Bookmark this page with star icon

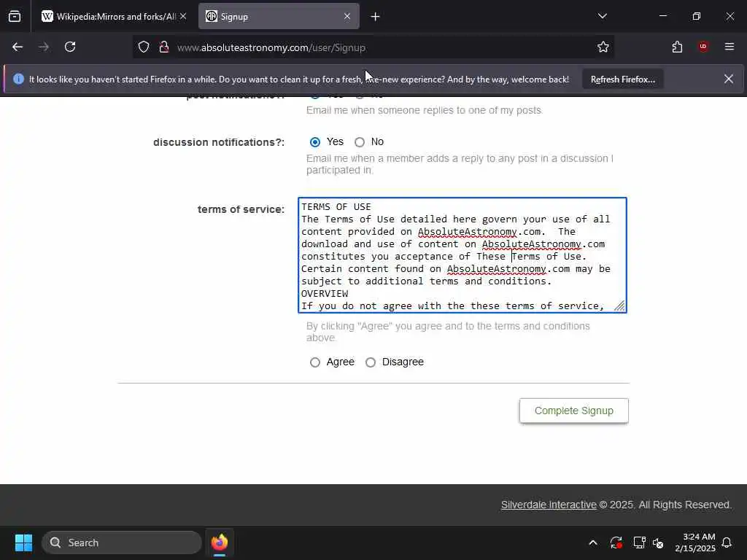tap(603, 47)
